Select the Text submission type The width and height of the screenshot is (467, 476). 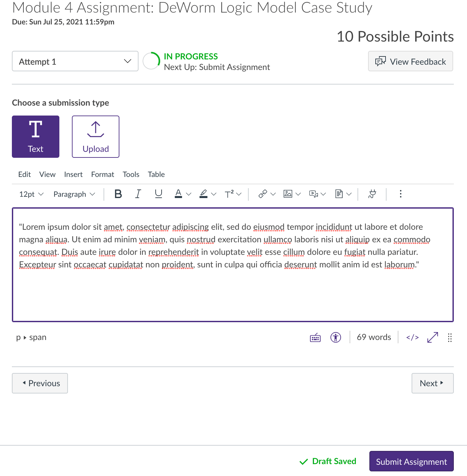[35, 136]
